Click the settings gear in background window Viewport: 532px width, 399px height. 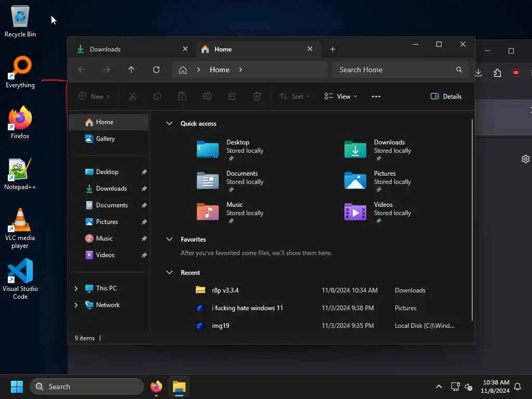526,159
